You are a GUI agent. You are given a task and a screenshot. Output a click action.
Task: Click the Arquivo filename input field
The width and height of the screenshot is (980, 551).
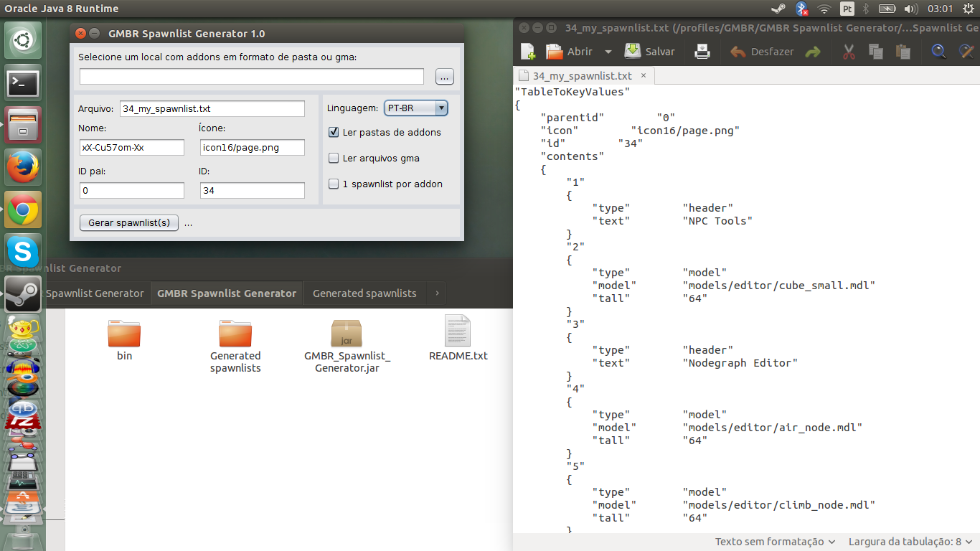[x=212, y=108]
